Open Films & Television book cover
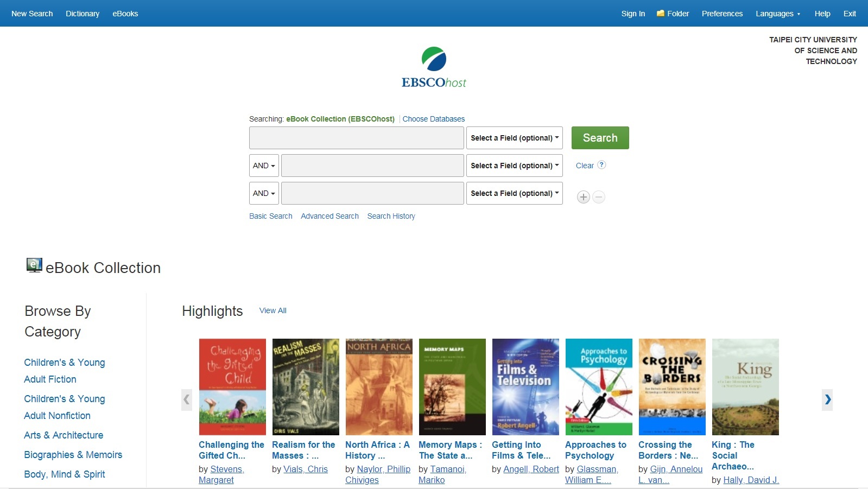Screen dimensions: 868x489 [x=525, y=387]
